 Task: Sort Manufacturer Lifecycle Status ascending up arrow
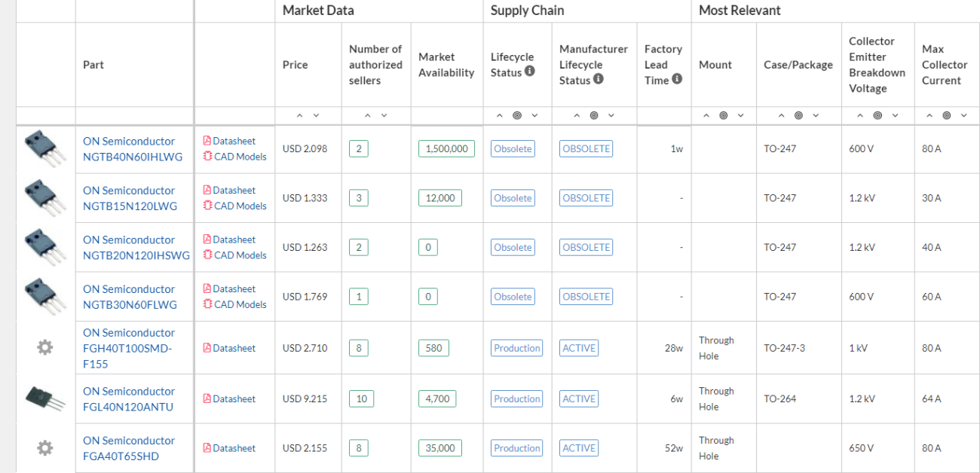coord(577,115)
